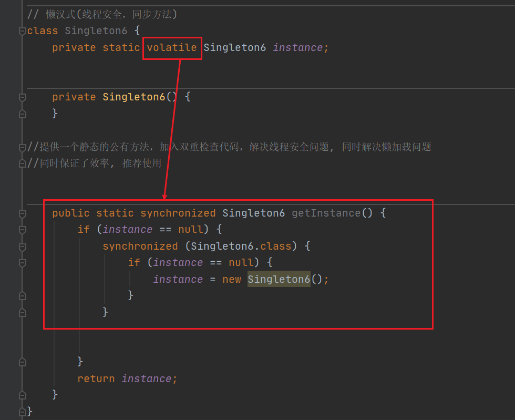Click the return keyword
The width and height of the screenshot is (515, 420).
[x=96, y=378]
